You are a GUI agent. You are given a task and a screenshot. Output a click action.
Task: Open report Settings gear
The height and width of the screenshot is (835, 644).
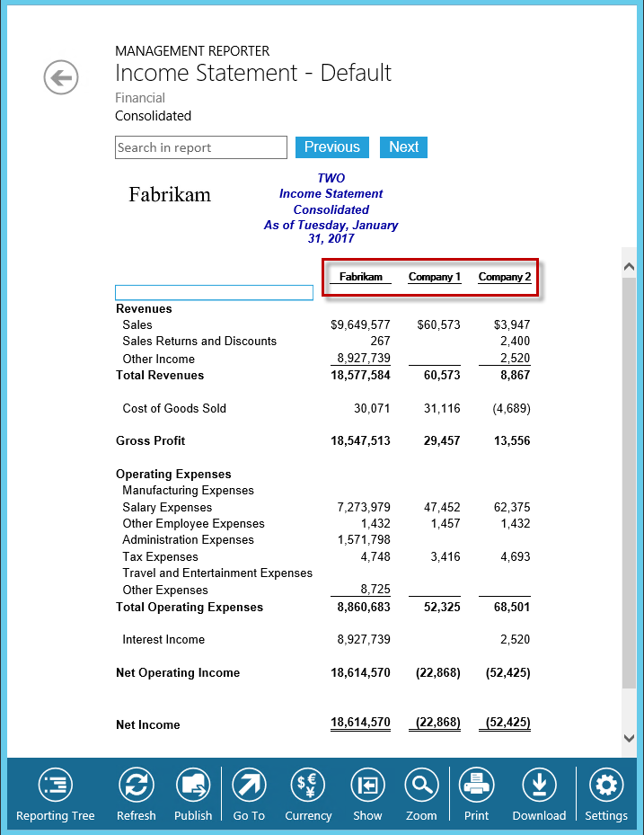pyautogui.click(x=605, y=794)
